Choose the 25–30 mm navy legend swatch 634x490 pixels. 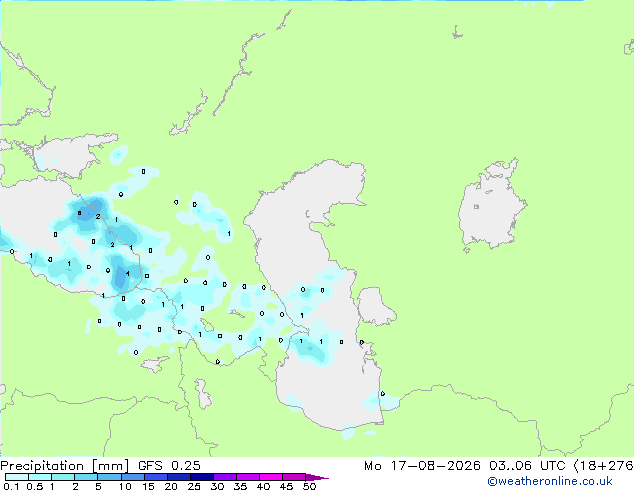(202, 477)
